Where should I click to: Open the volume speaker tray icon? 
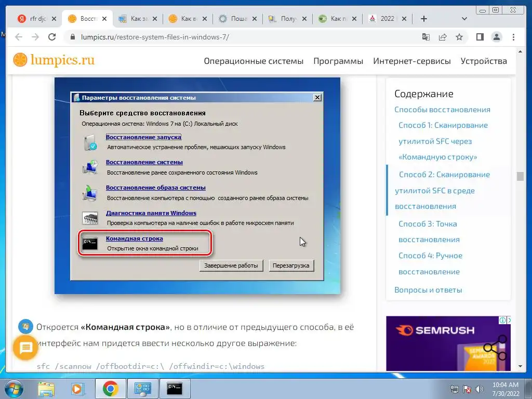click(479, 389)
